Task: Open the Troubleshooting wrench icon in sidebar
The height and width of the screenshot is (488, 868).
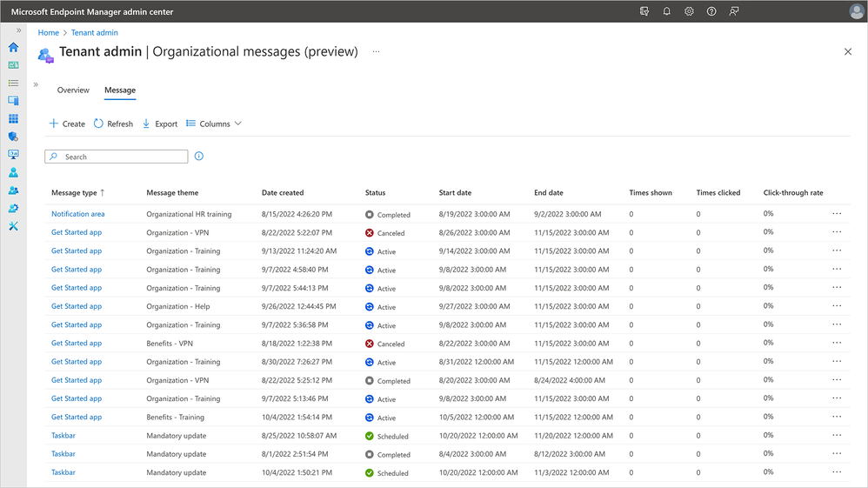Action: pos(13,226)
